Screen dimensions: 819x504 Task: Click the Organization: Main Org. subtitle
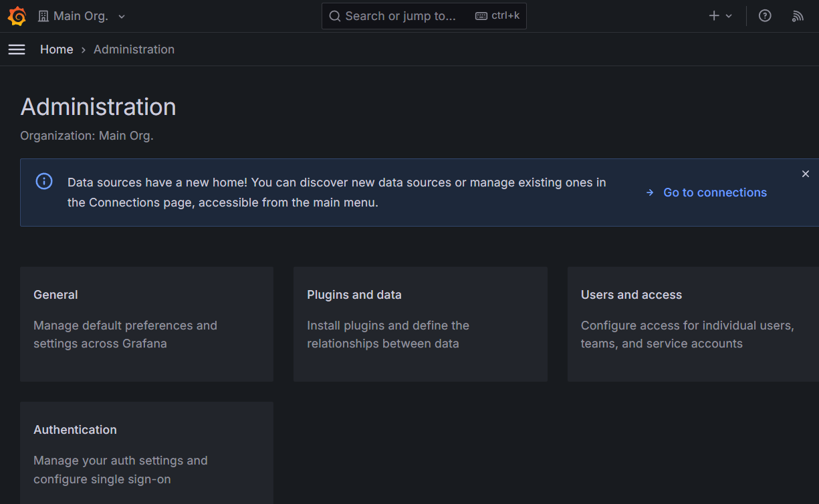coord(87,136)
